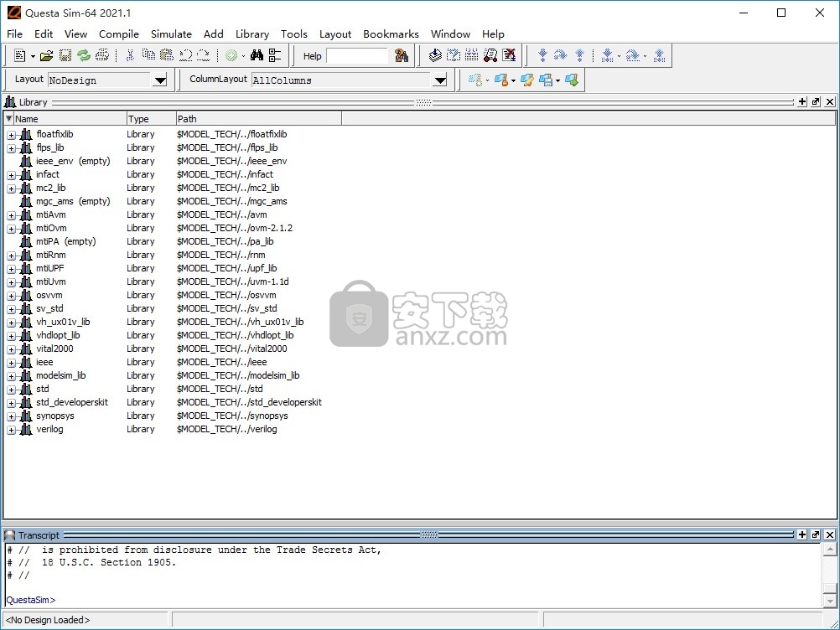Open the Compile menu
Screen dimensions: 840x630
[x=119, y=34]
